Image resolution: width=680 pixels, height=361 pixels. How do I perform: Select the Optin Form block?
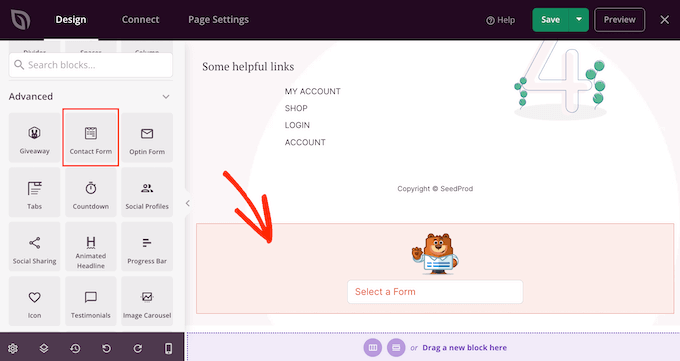147,138
